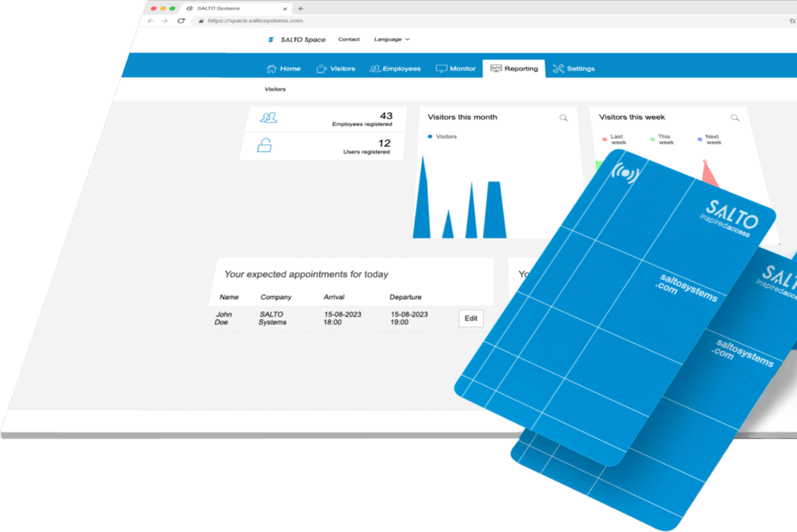Switch to the Employees tab
The image size is (797, 532).
(x=395, y=69)
